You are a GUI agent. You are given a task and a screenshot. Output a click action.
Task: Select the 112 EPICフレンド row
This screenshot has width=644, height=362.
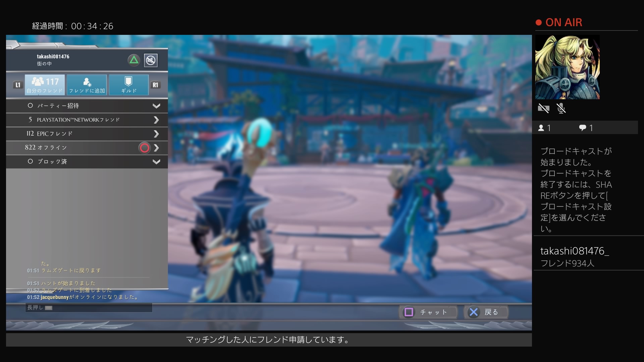click(87, 134)
